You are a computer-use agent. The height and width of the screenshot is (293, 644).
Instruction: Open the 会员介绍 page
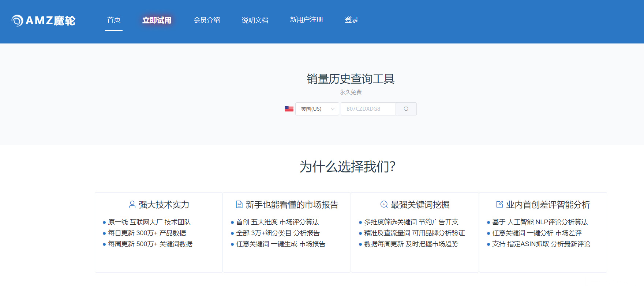pos(207,20)
